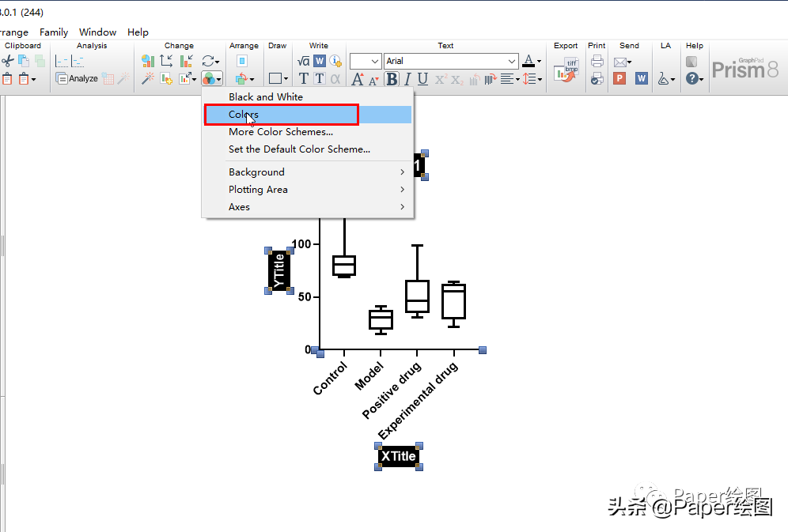Click the change colors circles button
Viewport: 788px width, 532px height.
coord(211,79)
